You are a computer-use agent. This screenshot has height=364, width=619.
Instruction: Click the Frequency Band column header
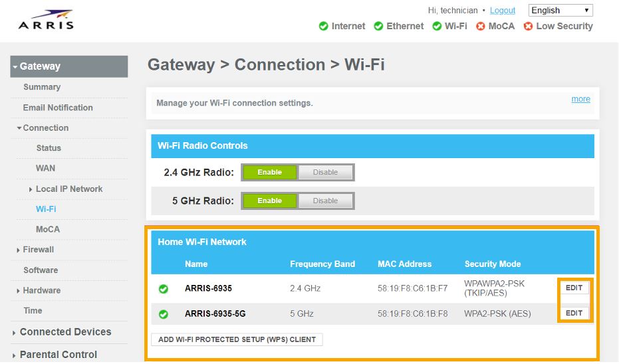coord(322,264)
